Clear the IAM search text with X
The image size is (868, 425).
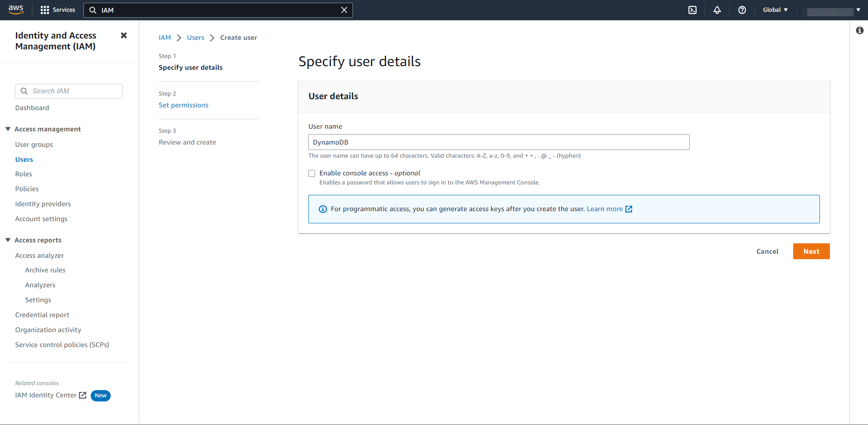pyautogui.click(x=344, y=10)
